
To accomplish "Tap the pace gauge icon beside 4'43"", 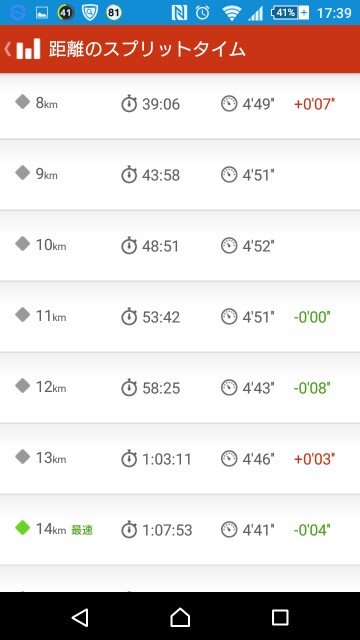I will 229,387.
